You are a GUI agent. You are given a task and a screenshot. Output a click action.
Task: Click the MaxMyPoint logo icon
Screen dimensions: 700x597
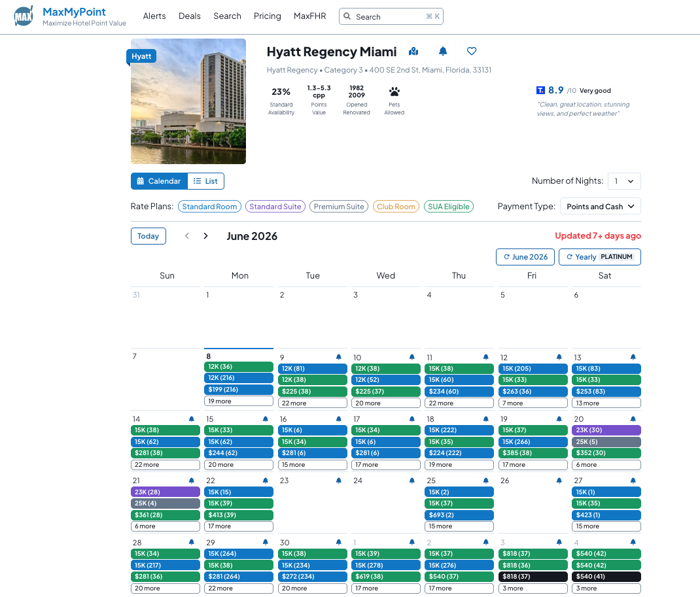pyautogui.click(x=24, y=16)
